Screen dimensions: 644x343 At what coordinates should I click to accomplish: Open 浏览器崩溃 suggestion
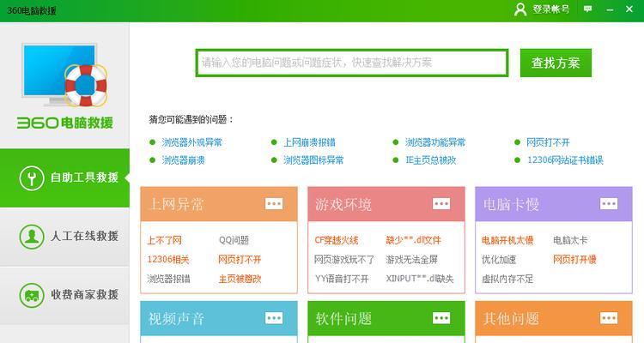(183, 160)
